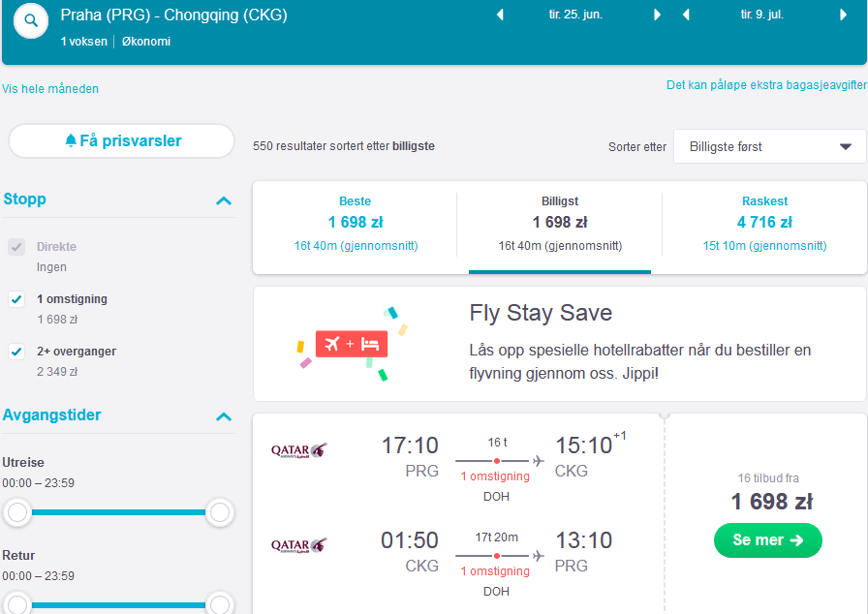Open extra bagasjeavgifter notice link
Screen dimensions: 868x614
(766, 84)
